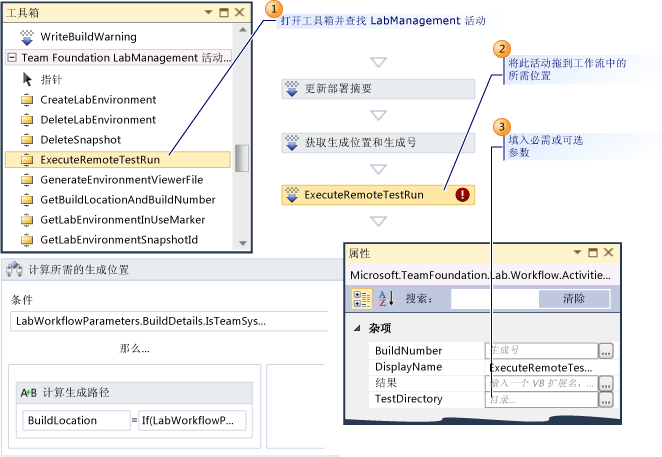Select GetBuildLocationAndBuildNumber in the toolbox

pyautogui.click(x=128, y=200)
